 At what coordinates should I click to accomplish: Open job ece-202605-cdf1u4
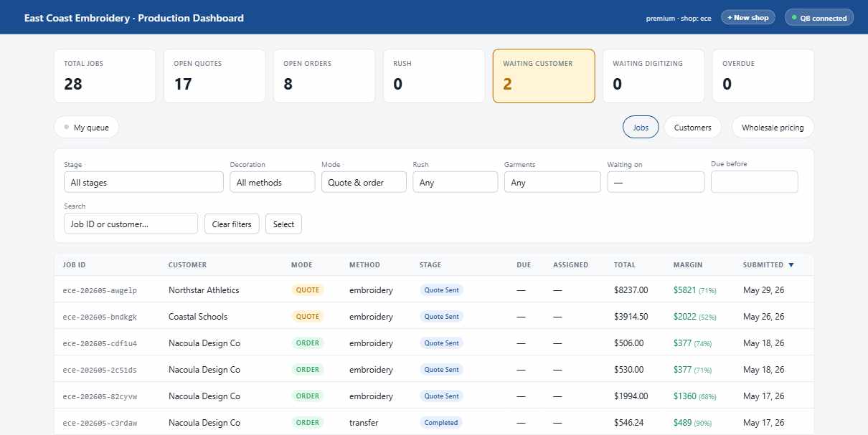[x=100, y=343]
